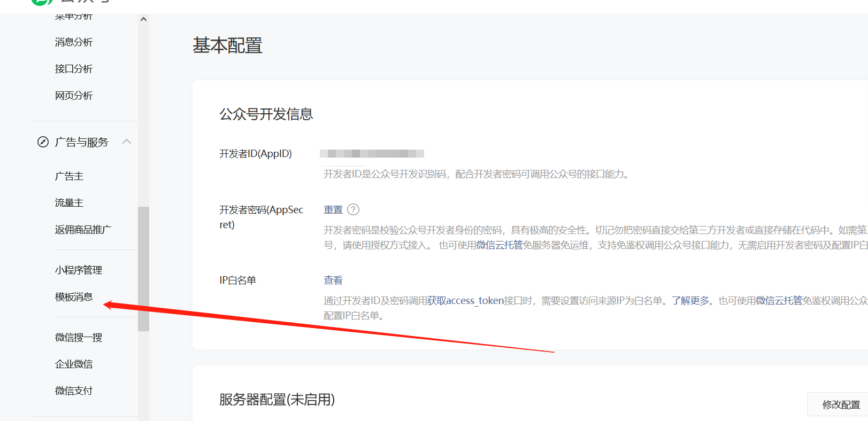
Task: Open the 微信云托管 link in the IP白名单 description
Action: coord(779,301)
